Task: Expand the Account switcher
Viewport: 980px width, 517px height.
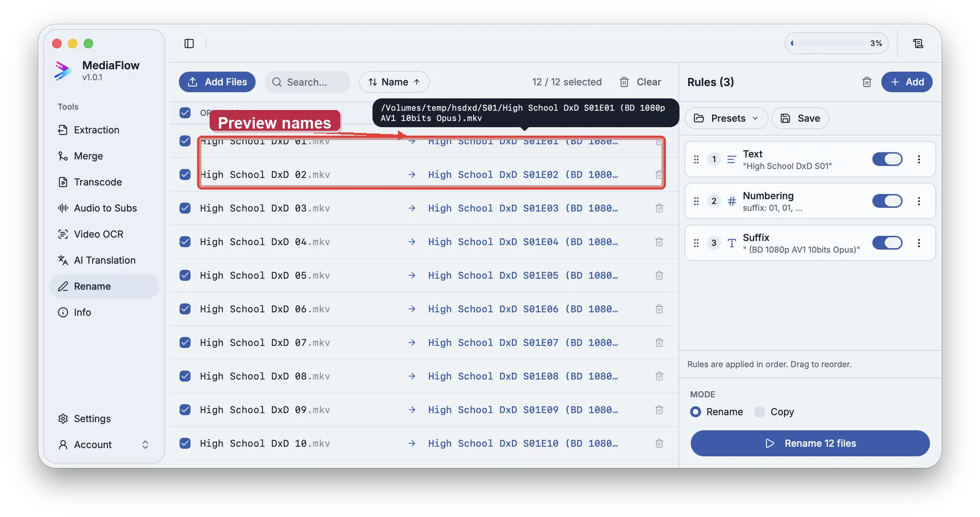Action: [x=103, y=445]
